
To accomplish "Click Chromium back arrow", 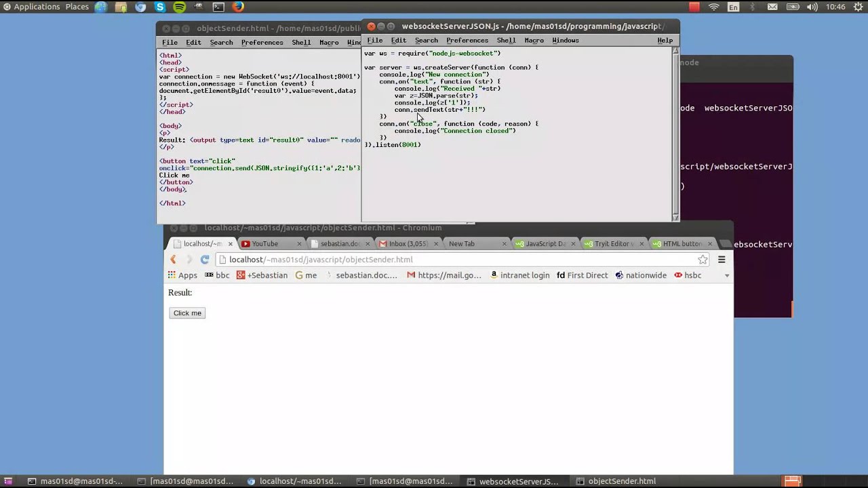I will (174, 260).
